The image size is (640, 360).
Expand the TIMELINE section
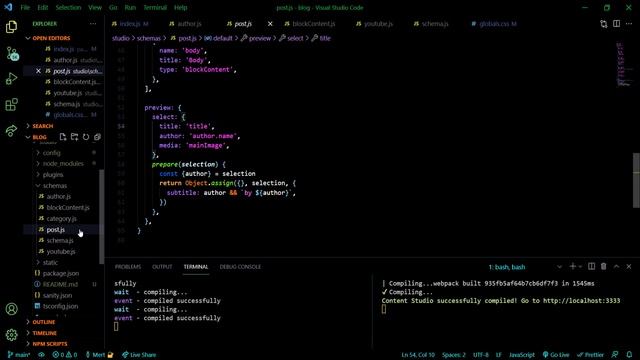(44, 333)
